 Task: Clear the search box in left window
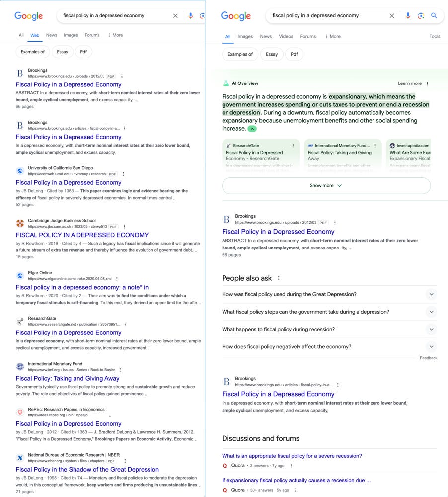[x=175, y=16]
